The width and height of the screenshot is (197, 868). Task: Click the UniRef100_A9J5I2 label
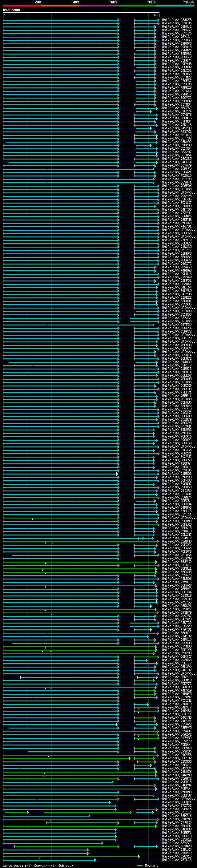pos(177,538)
